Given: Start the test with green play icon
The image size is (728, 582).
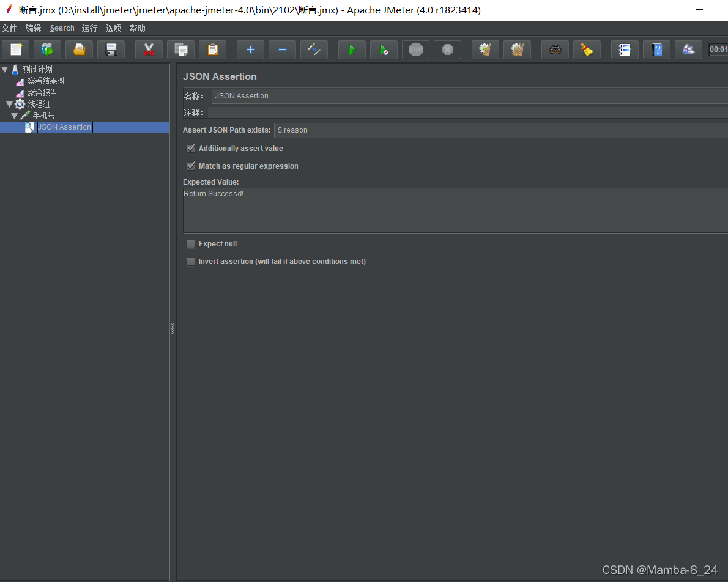Looking at the screenshot, I should point(352,50).
